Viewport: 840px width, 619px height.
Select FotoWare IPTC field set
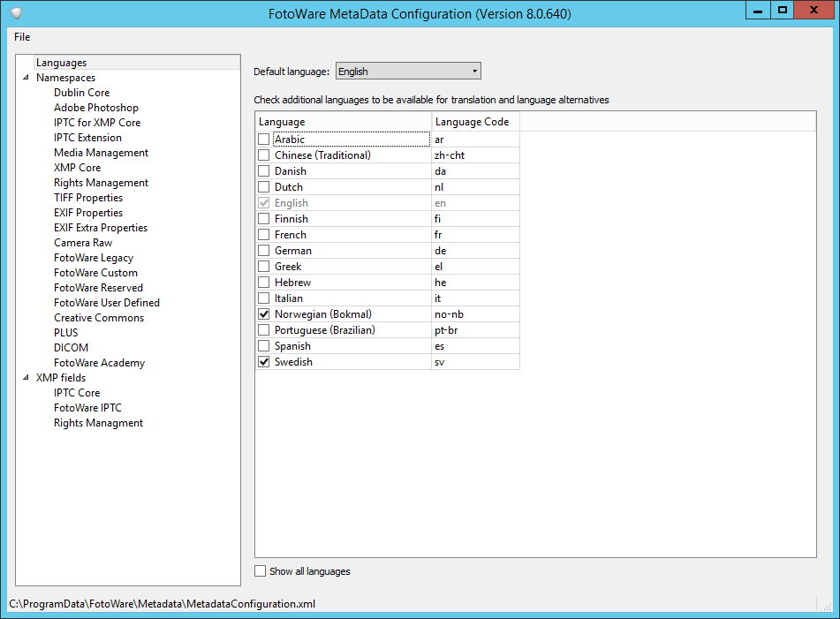click(x=87, y=407)
